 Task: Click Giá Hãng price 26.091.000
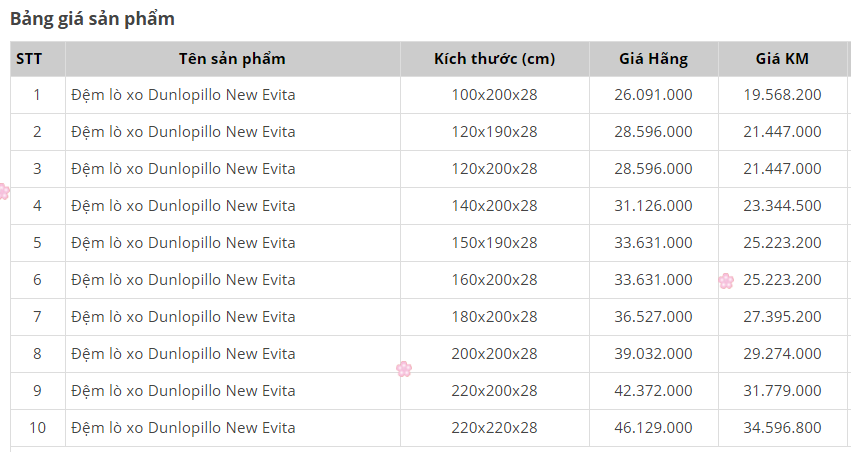click(x=653, y=95)
